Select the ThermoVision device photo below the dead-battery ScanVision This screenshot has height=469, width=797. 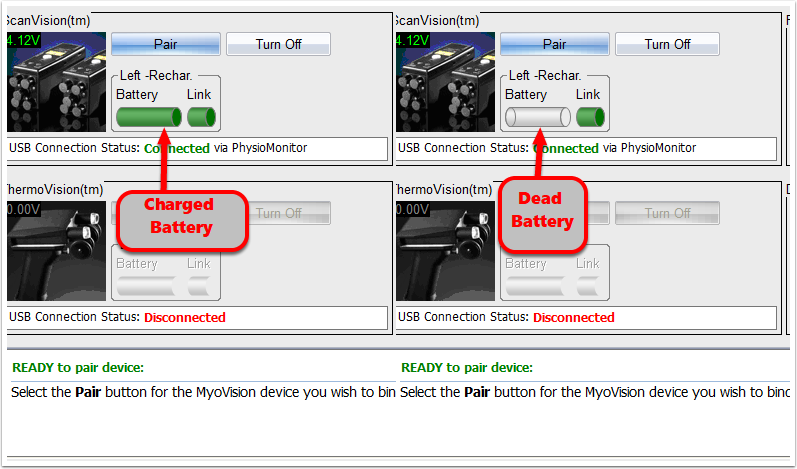tap(445, 251)
